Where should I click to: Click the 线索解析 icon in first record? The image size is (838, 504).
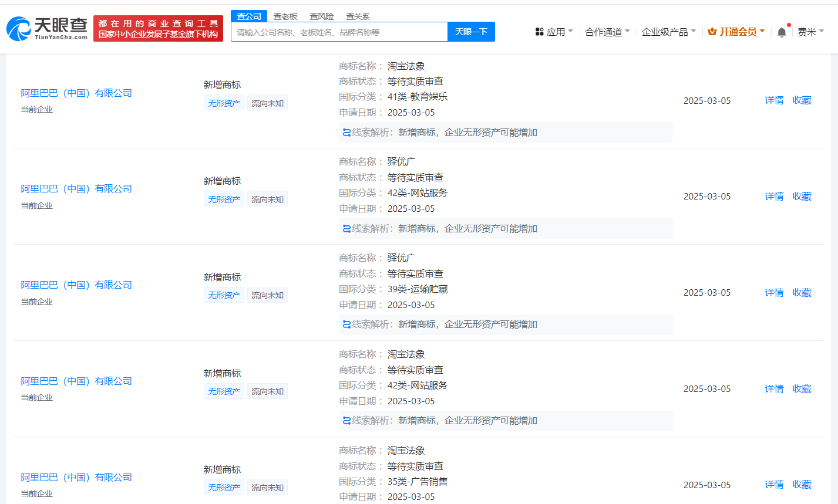pyautogui.click(x=346, y=133)
